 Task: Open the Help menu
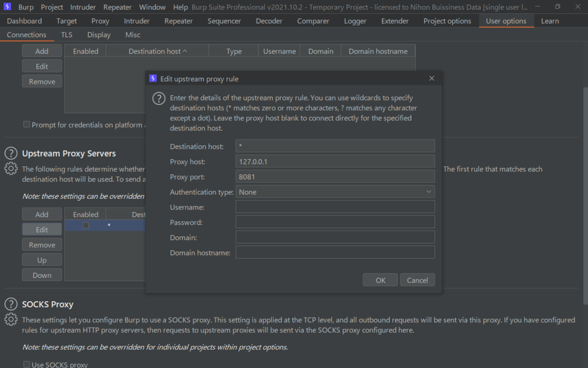coord(180,7)
